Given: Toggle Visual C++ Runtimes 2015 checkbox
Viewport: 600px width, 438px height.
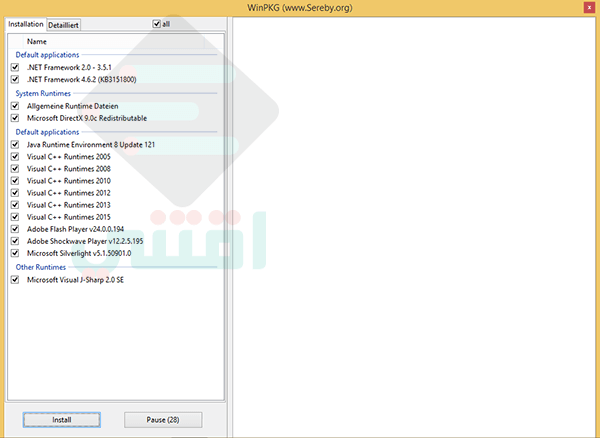Looking at the screenshot, I should tap(15, 217).
